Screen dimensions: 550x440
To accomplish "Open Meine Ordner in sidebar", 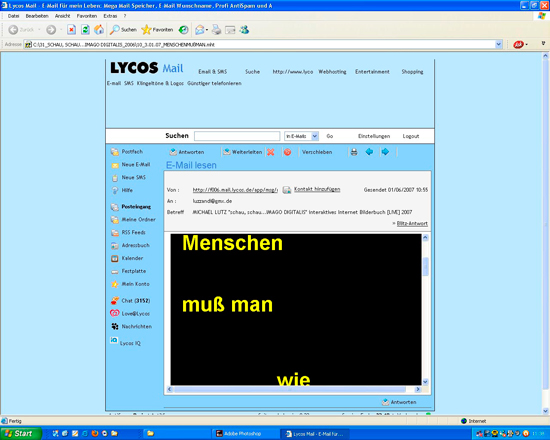I will click(133, 220).
